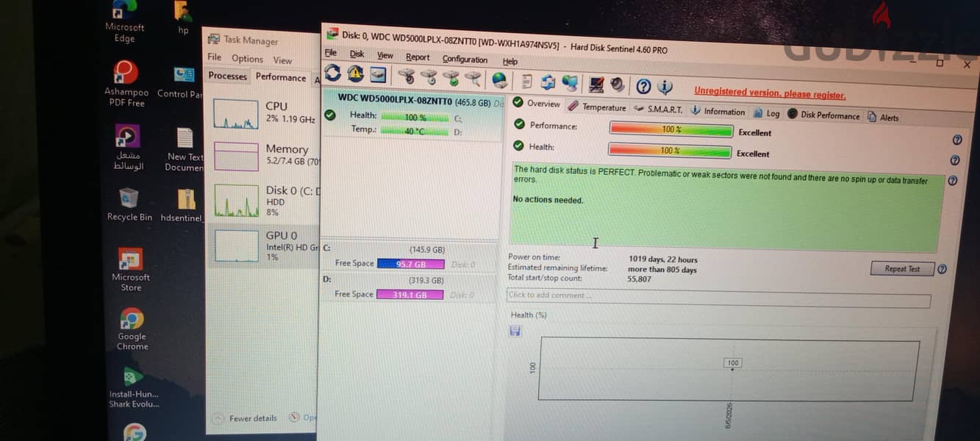This screenshot has height=441, width=980.
Task: Click the information bubble toolbar icon
Action: (x=665, y=87)
